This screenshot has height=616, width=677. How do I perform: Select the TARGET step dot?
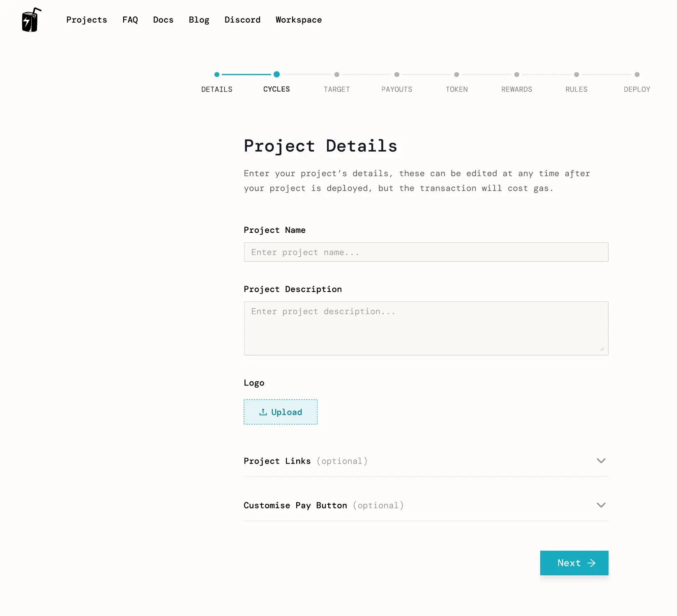tap(336, 75)
